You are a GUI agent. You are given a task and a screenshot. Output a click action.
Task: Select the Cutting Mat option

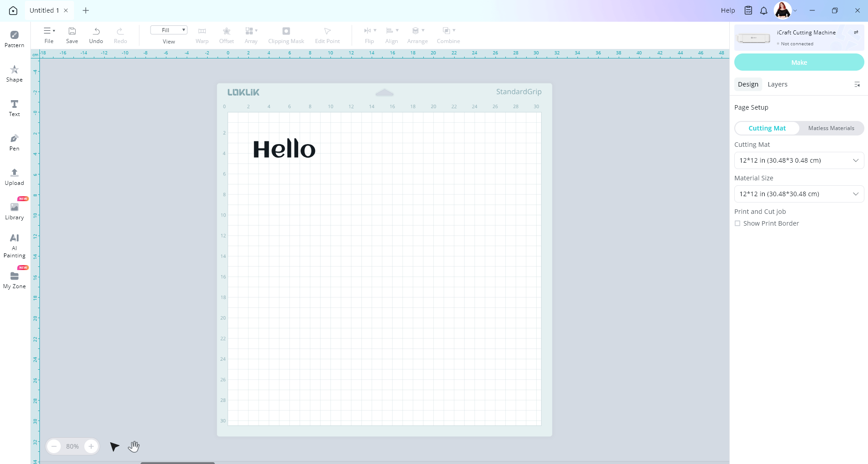click(767, 128)
